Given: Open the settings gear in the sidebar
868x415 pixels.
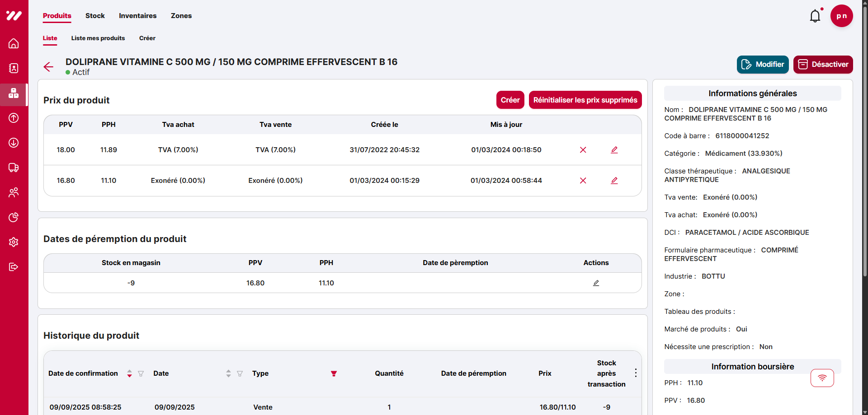Looking at the screenshot, I should coord(14,242).
